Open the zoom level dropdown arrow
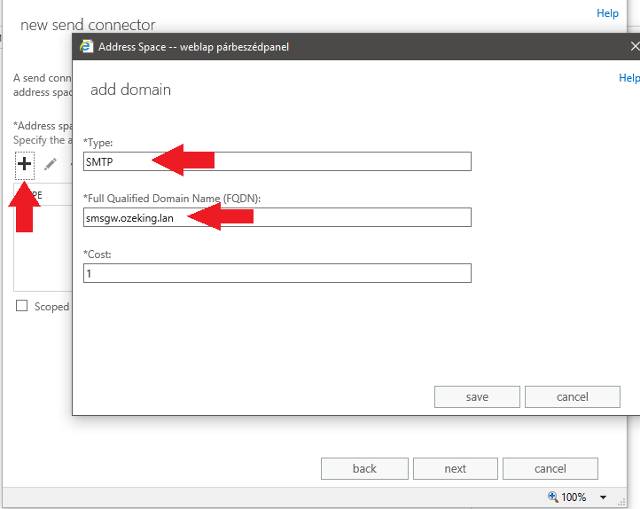The height and width of the screenshot is (509, 640). click(603, 497)
